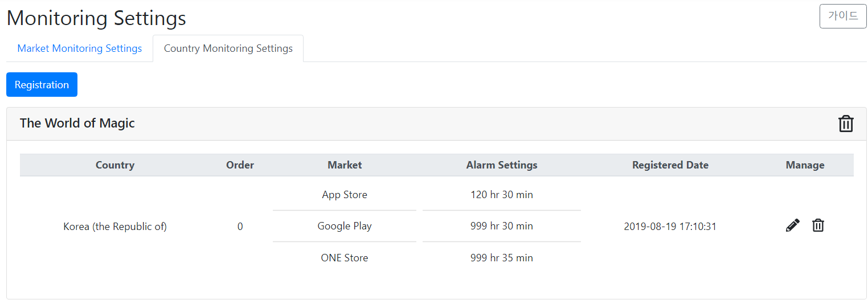Select the Country Monitoring Settings tab
Viewport: 868px width, 304px height.
click(x=228, y=48)
